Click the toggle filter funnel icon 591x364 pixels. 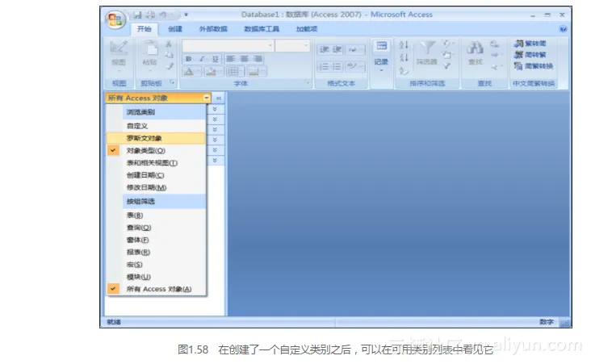coord(446,66)
